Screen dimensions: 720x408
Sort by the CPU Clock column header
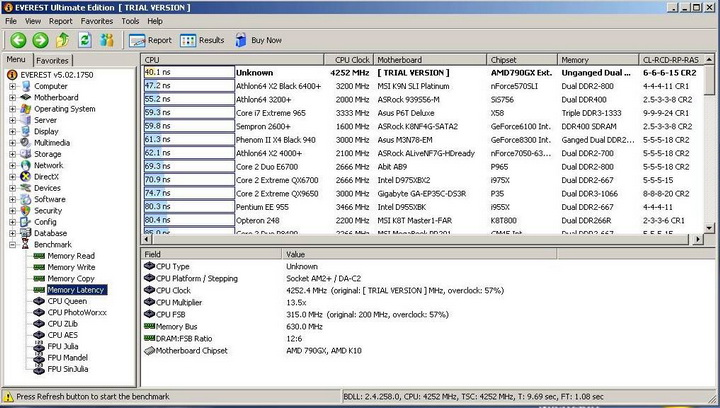click(349, 60)
